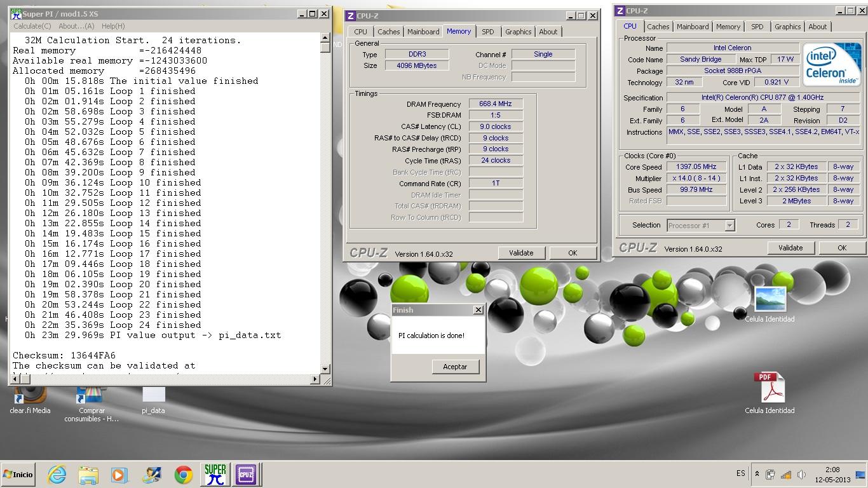Launch Windows Media Player from taskbar
Image resolution: width=868 pixels, height=488 pixels.
(119, 475)
